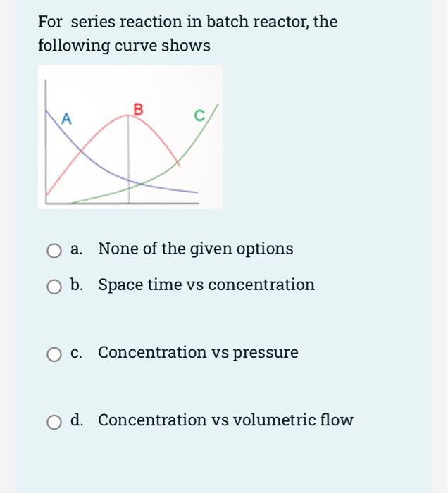Viewport: 448px width, 493px height.
Task: Click start of green C curve
Action: pyautogui.click(x=76, y=201)
